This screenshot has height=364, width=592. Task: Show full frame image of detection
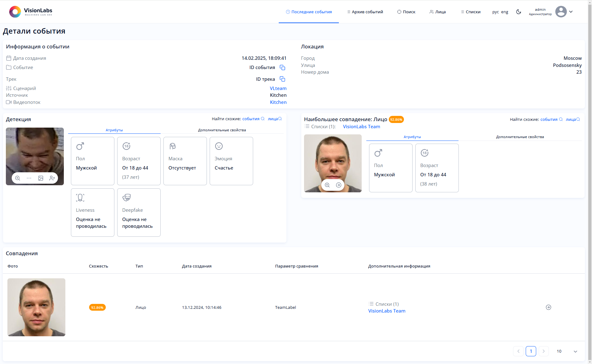tap(41, 178)
